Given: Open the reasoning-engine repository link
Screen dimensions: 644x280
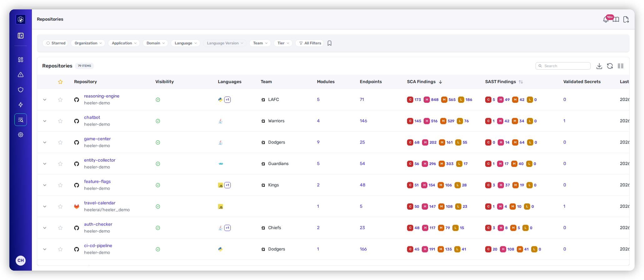Looking at the screenshot, I should pos(102,96).
